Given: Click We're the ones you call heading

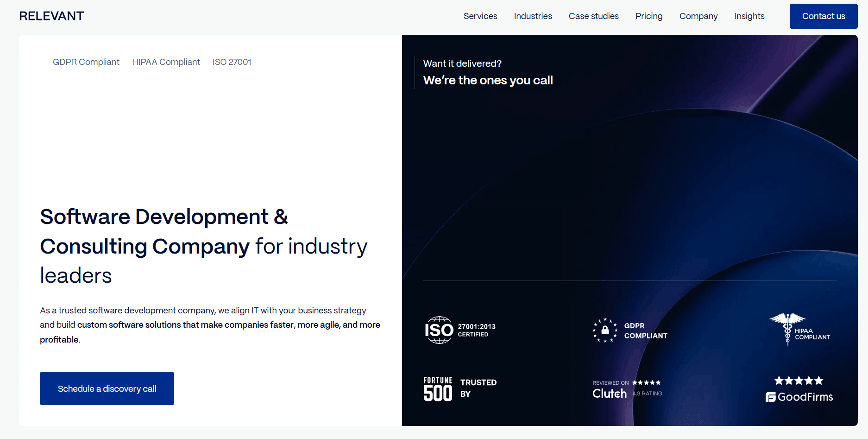Looking at the screenshot, I should 488,80.
